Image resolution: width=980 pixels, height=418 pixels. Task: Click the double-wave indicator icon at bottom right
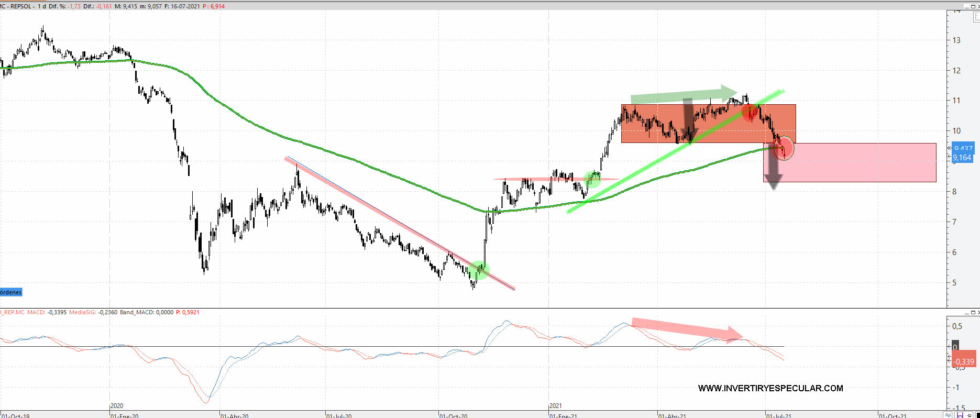pyautogui.click(x=948, y=415)
